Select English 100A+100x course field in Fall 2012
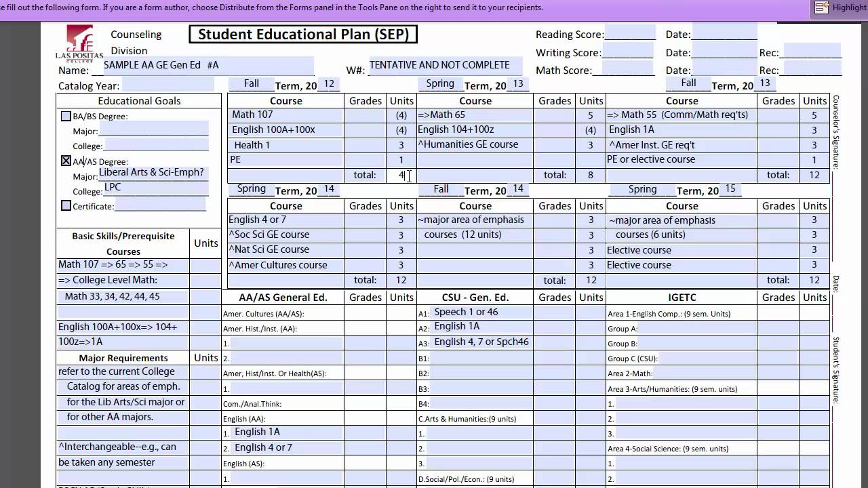 pos(285,129)
